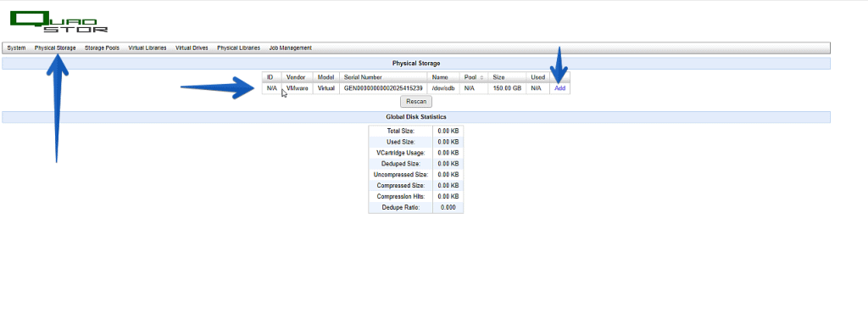Click the Rescan button
This screenshot has width=868, height=320.
point(416,102)
